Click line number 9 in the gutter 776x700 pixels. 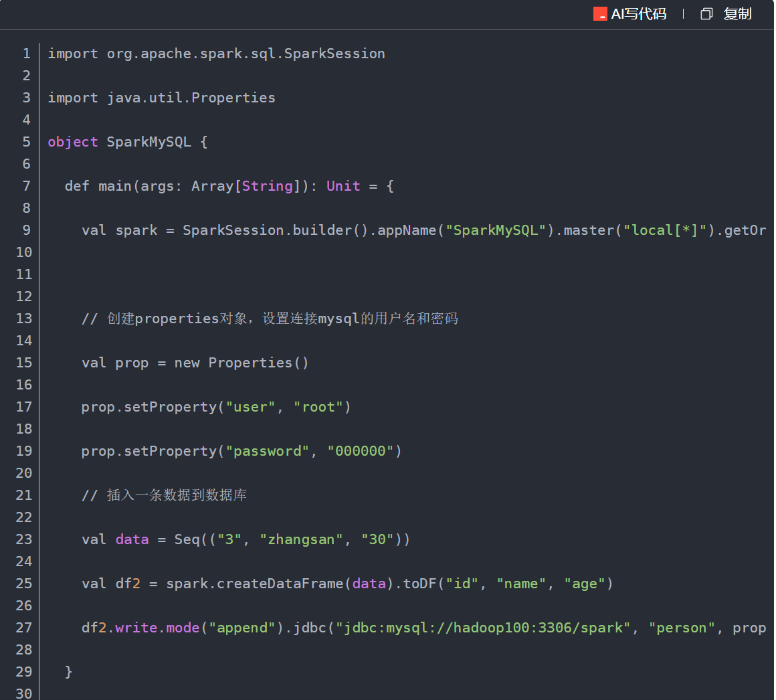pyautogui.click(x=25, y=230)
